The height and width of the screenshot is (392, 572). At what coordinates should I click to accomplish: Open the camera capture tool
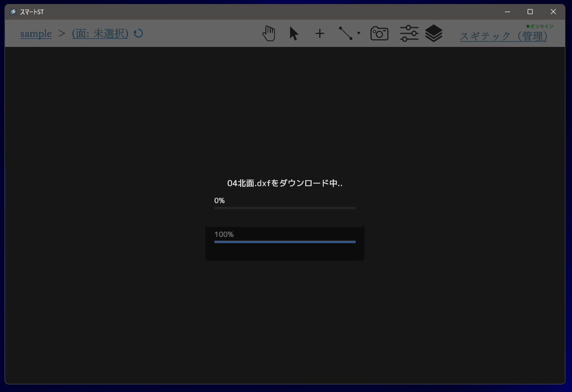[x=379, y=34]
